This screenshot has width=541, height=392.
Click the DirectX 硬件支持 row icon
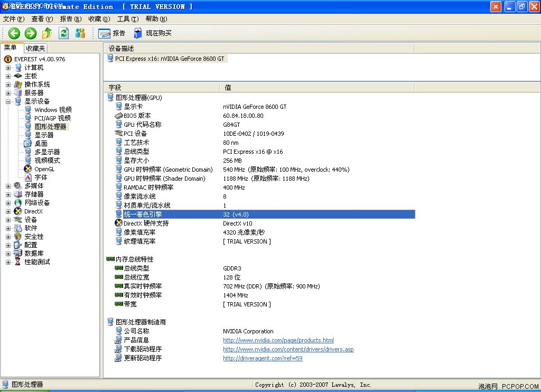click(119, 223)
